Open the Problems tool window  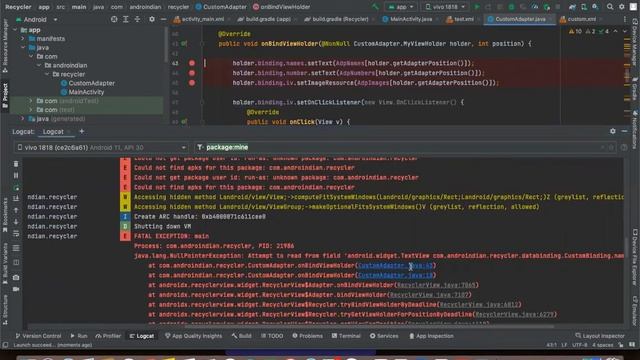click(307, 336)
